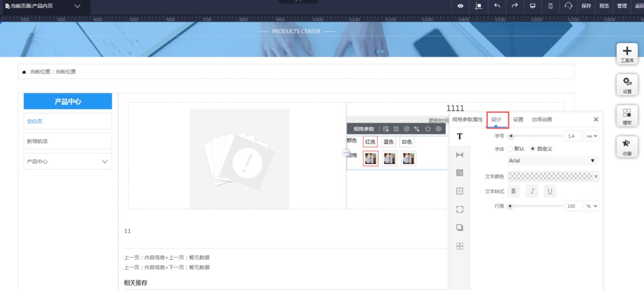Switch to the 出场动画 tab
The image size is (644, 290).
541,119
